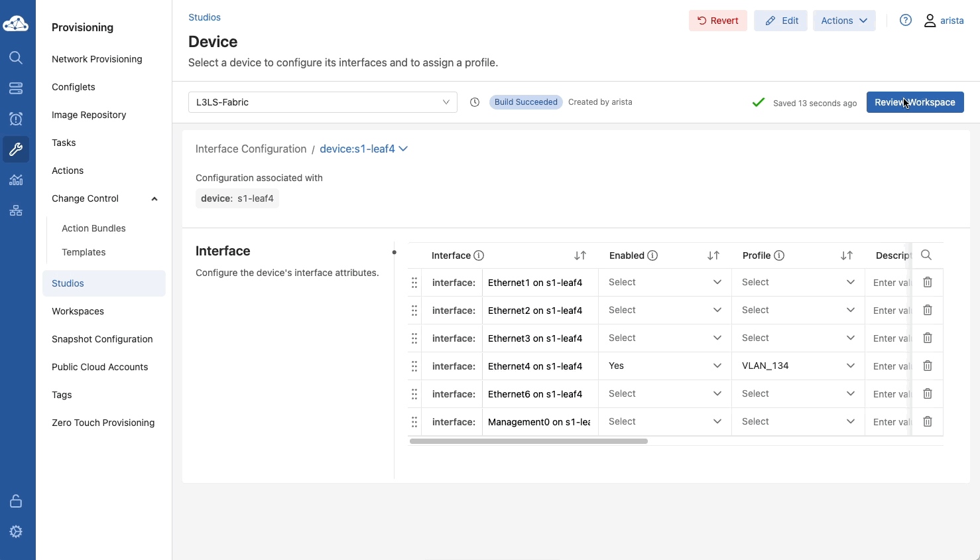The width and height of the screenshot is (980, 560).
Task: Click the workspace history clock icon
Action: pos(475,102)
